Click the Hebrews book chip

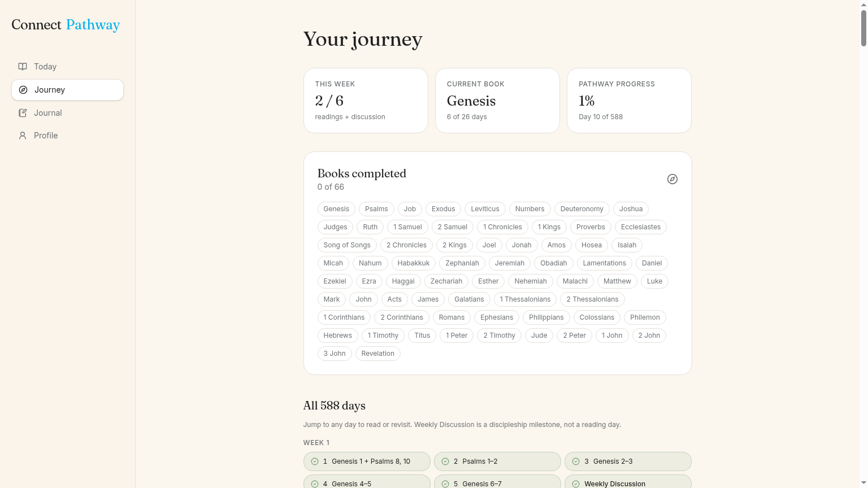(337, 335)
